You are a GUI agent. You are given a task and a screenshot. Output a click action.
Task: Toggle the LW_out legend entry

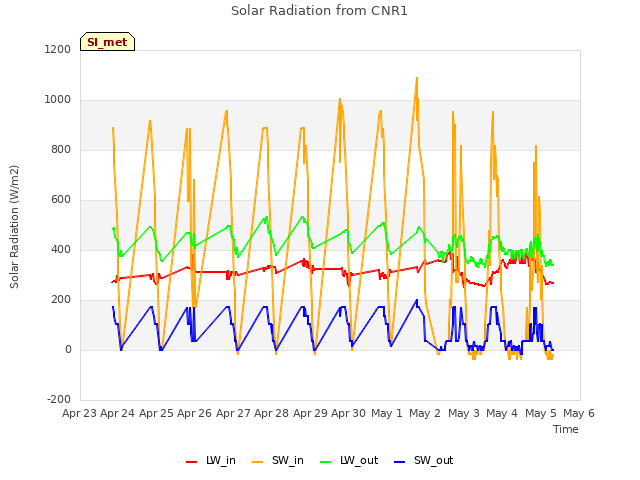tap(349, 460)
